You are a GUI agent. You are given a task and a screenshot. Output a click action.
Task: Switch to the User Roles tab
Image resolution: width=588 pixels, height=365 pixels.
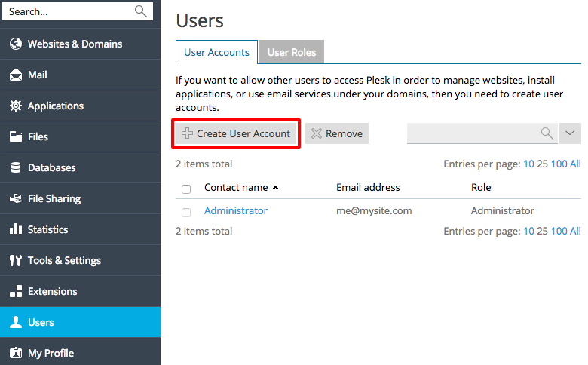tap(292, 52)
